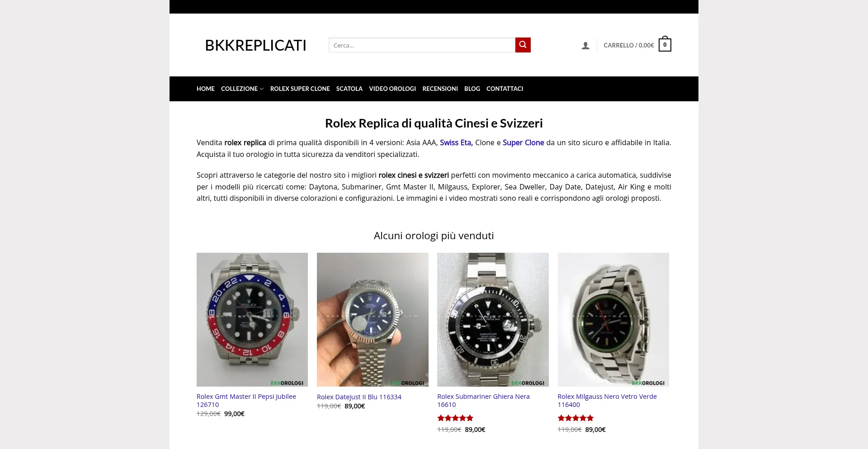Click the BKKREPLICATI site logo
Screen dimensions: 868x449
pos(255,45)
